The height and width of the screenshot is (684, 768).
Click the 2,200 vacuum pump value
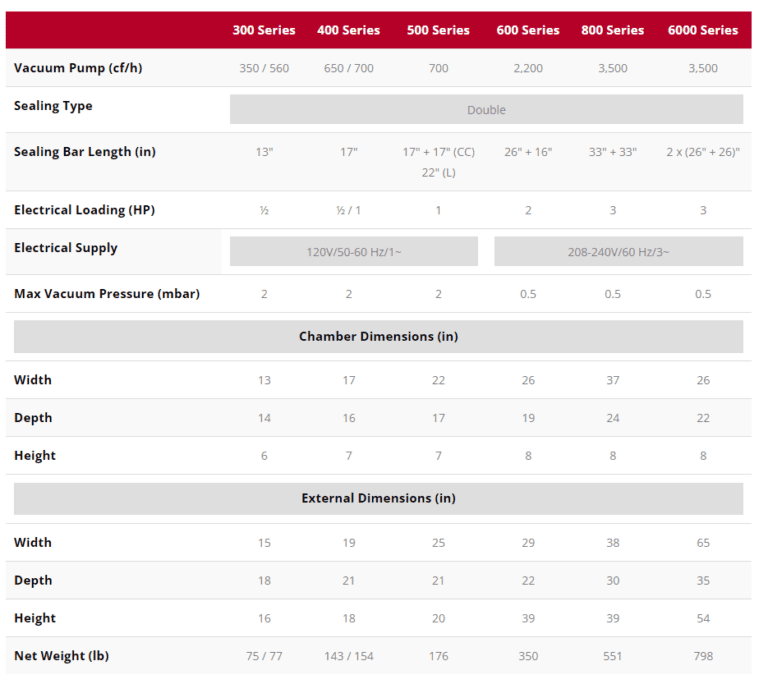528,69
